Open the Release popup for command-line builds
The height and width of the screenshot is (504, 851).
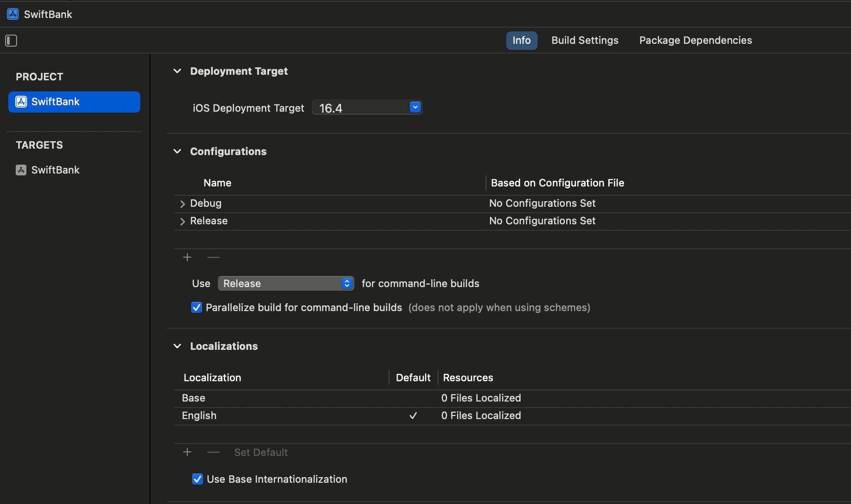(x=286, y=283)
